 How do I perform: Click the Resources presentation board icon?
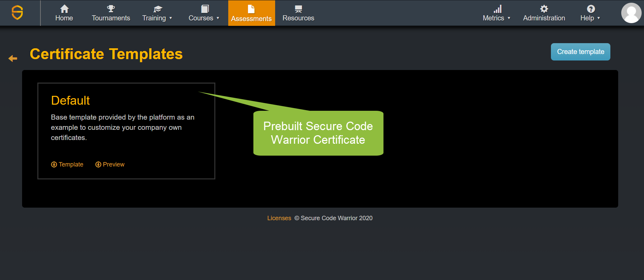click(x=298, y=9)
